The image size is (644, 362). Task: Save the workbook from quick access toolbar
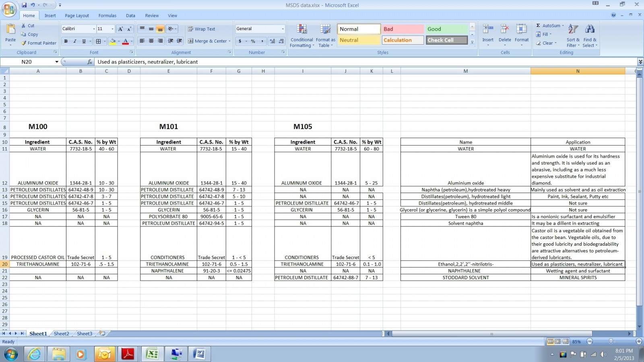point(24,5)
